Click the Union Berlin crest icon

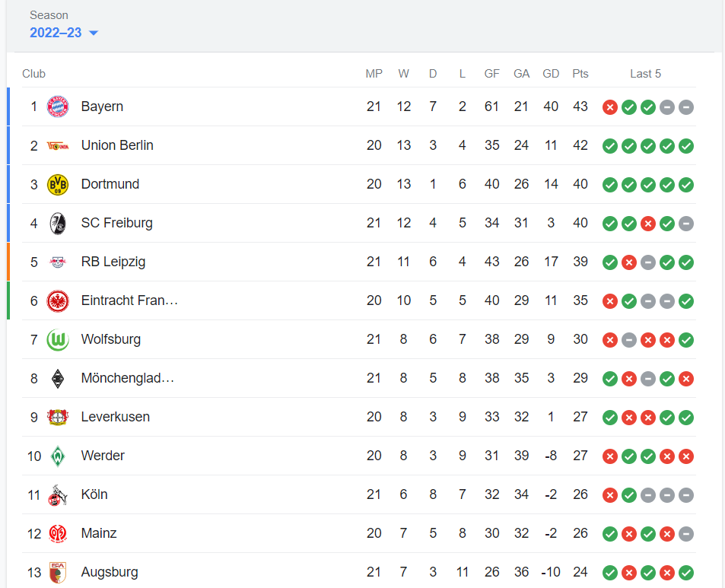pyautogui.click(x=58, y=145)
